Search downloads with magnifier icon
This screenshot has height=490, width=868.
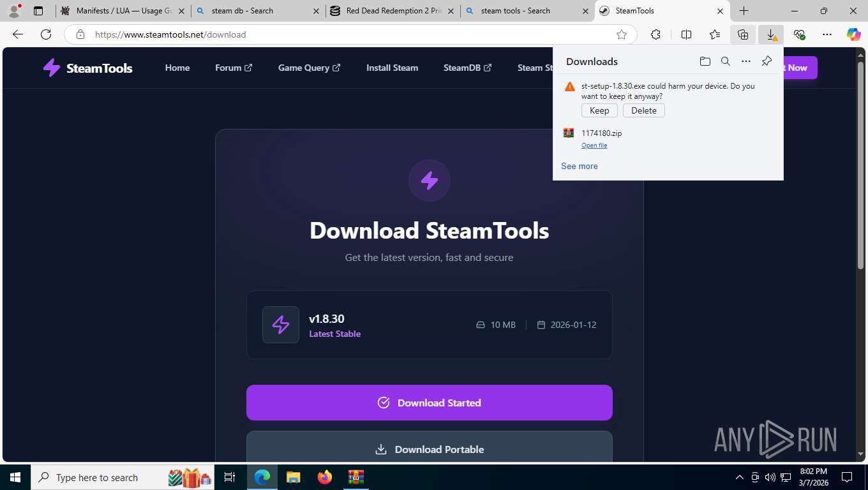coord(726,61)
